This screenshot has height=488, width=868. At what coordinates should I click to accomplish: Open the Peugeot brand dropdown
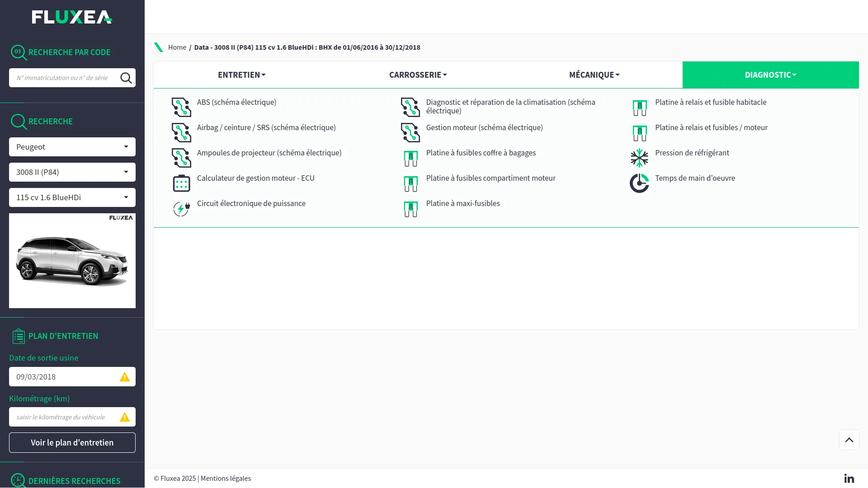coord(72,147)
